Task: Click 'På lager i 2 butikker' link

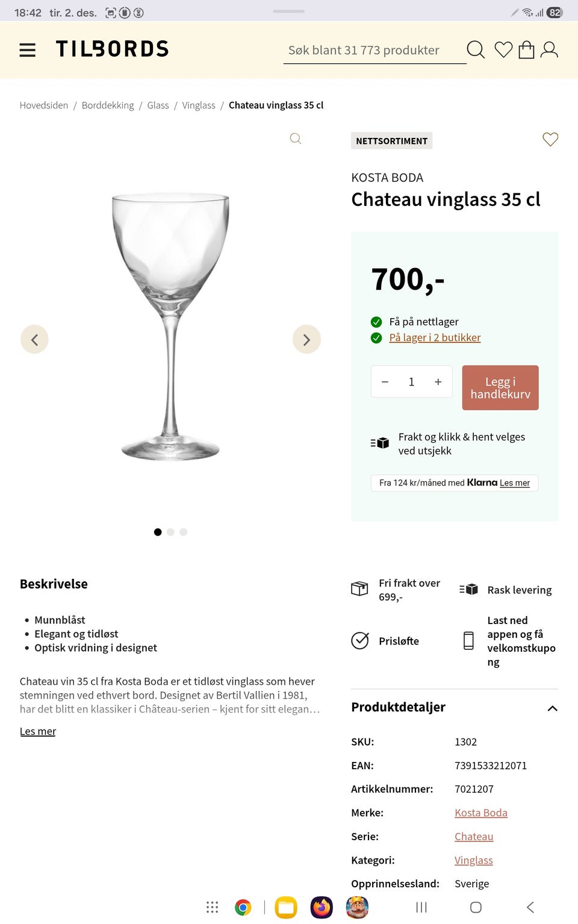Action: click(x=435, y=337)
